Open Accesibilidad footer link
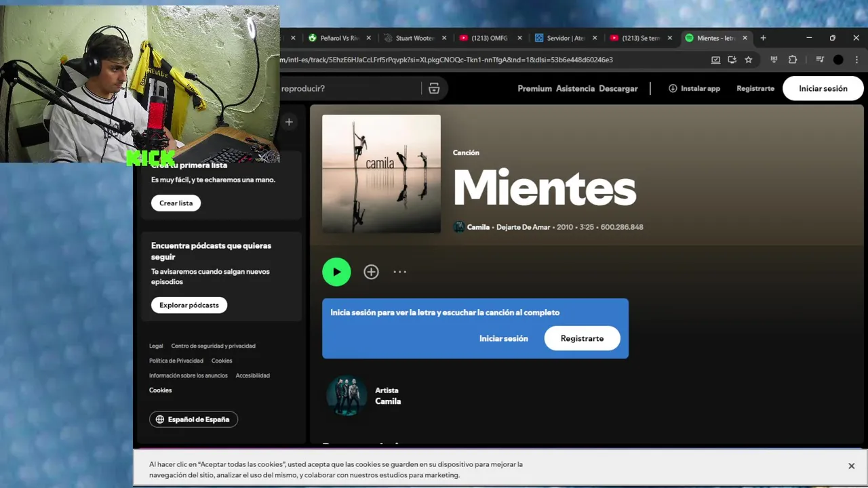The image size is (868, 488). tap(252, 375)
